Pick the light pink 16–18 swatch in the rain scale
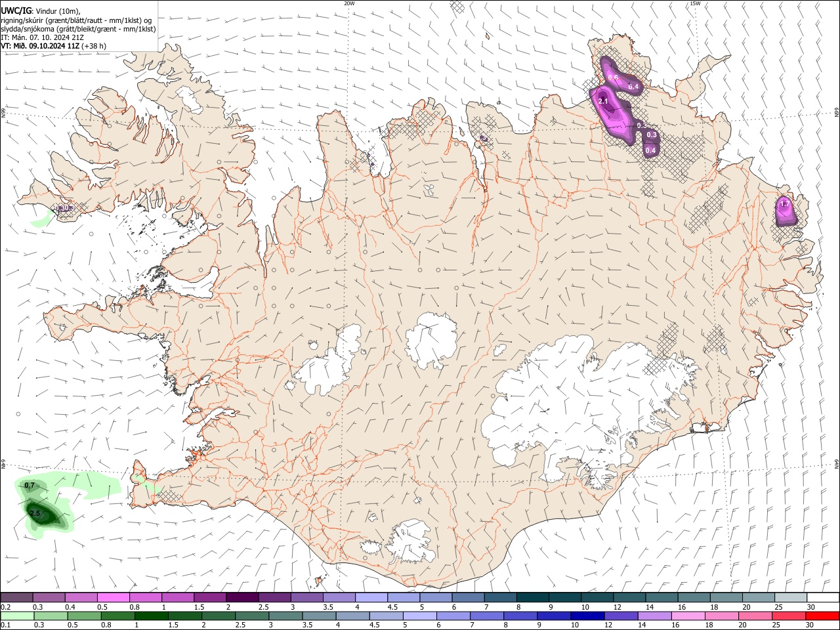 click(x=688, y=616)
